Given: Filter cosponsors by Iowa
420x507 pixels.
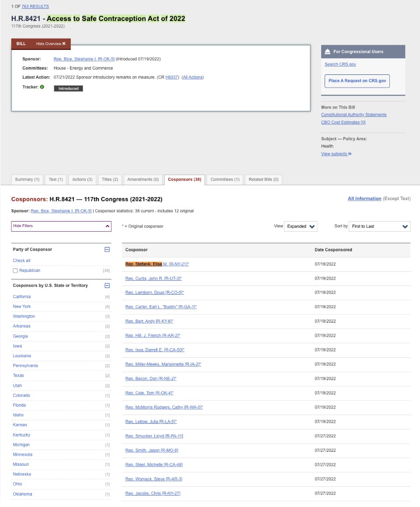Looking at the screenshot, I should [x=17, y=346].
